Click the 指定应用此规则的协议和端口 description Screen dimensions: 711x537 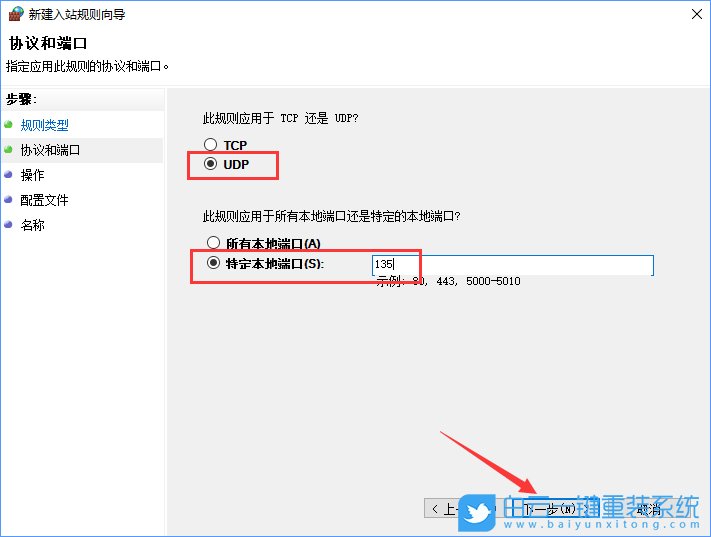(x=88, y=66)
